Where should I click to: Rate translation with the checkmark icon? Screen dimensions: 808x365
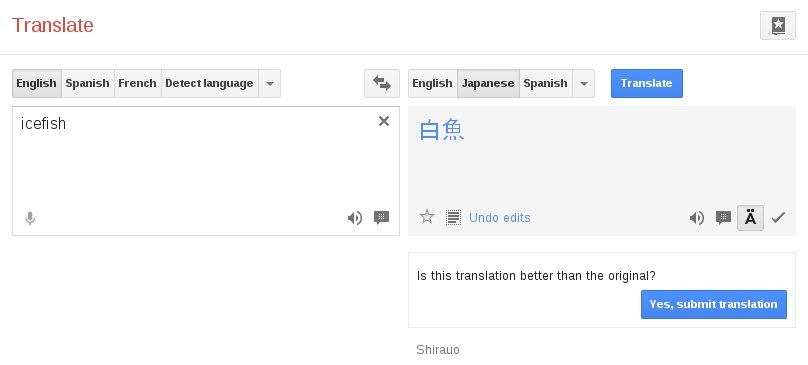(x=778, y=218)
